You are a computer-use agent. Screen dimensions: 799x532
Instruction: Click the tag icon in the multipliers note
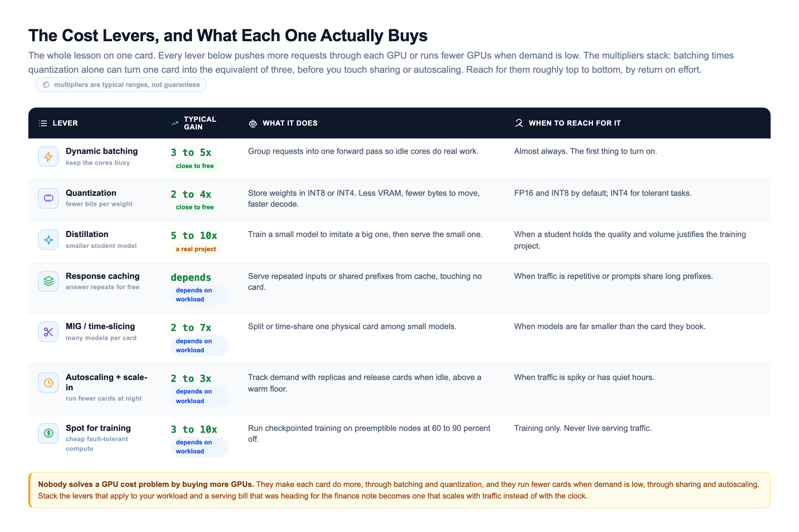pyautogui.click(x=46, y=84)
